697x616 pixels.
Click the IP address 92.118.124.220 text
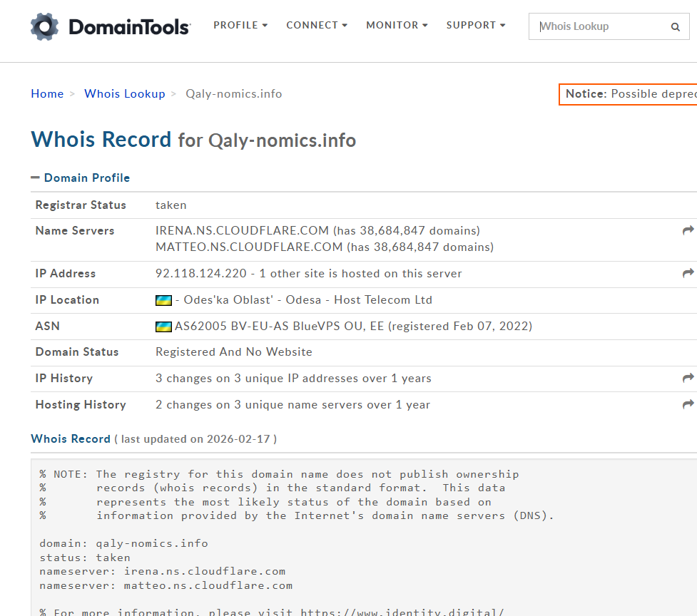point(201,273)
